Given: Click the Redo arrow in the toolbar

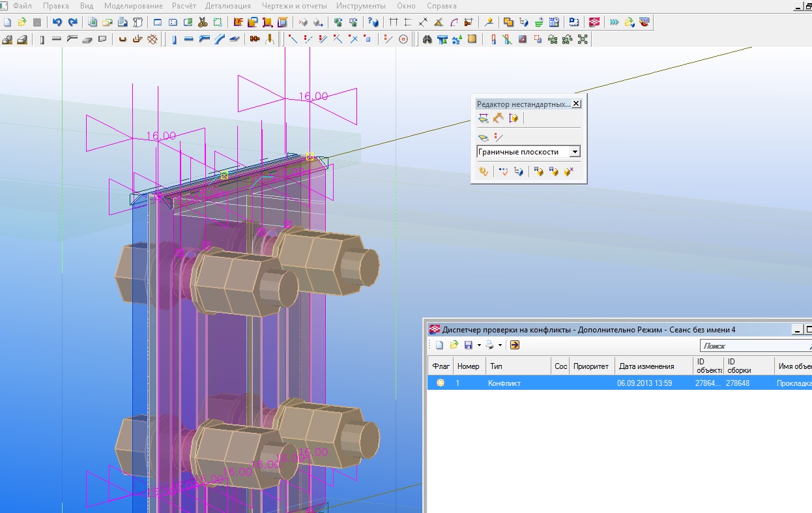Looking at the screenshot, I should (72, 22).
